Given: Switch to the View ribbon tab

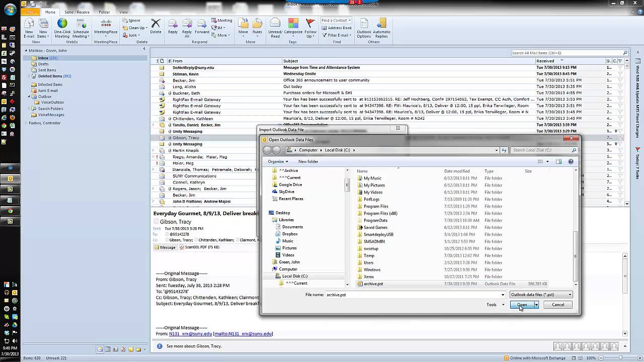Looking at the screenshot, I should tap(123, 12).
